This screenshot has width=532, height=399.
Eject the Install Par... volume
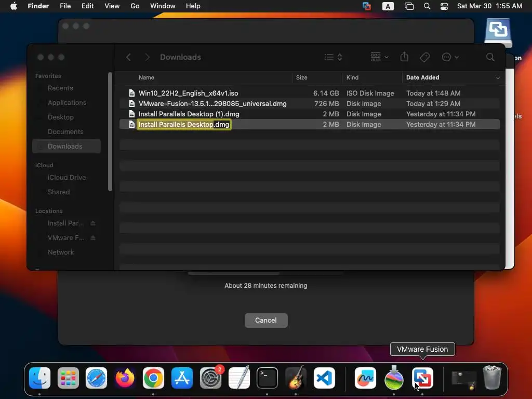click(93, 223)
